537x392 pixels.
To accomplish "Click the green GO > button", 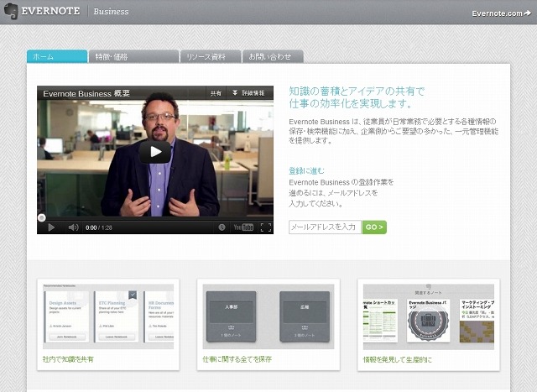I will coord(374,227).
